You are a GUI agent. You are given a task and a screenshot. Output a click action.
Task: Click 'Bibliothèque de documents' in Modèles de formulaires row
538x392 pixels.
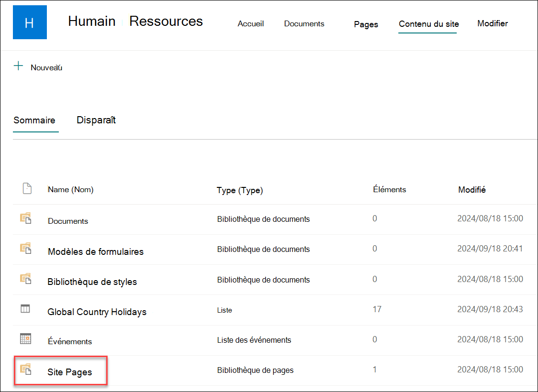[x=263, y=250]
